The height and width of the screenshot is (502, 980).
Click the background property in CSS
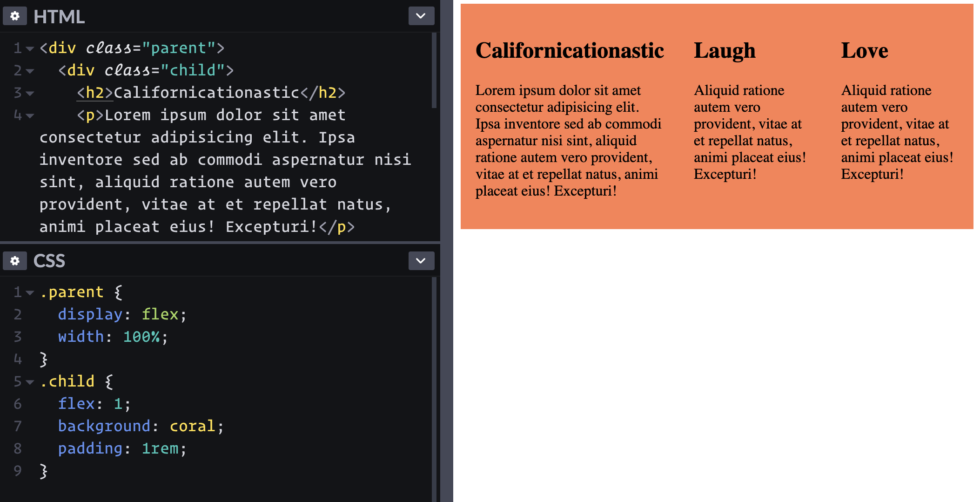click(104, 426)
